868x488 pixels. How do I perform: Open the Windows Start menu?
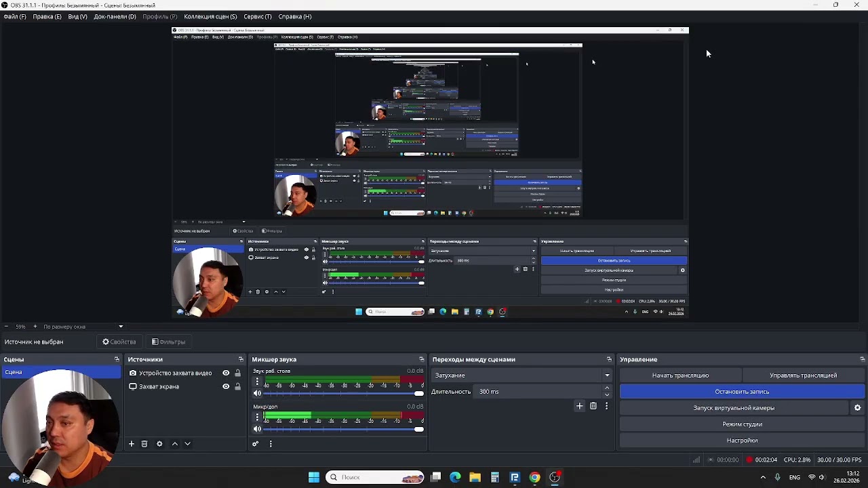coord(314,477)
